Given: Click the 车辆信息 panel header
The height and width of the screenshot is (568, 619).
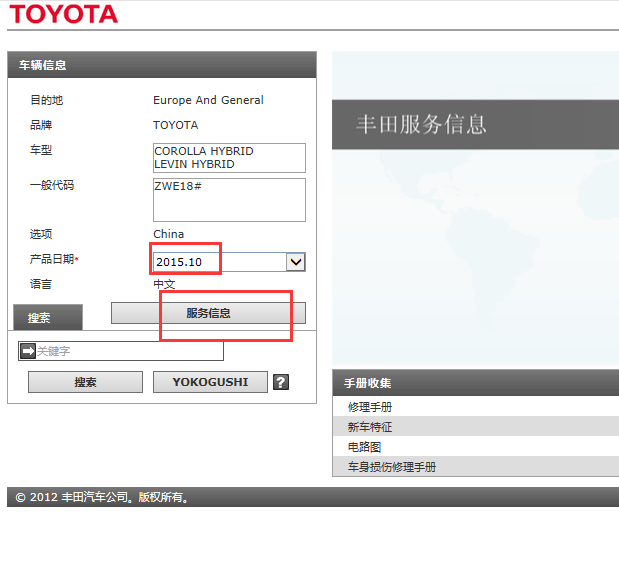Looking at the screenshot, I should click(42, 65).
